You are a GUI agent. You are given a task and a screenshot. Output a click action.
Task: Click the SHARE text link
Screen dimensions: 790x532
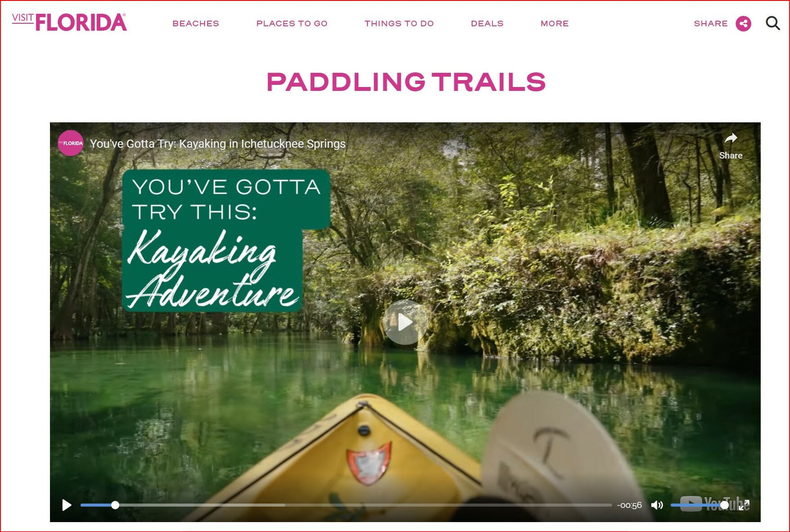pyautogui.click(x=711, y=23)
